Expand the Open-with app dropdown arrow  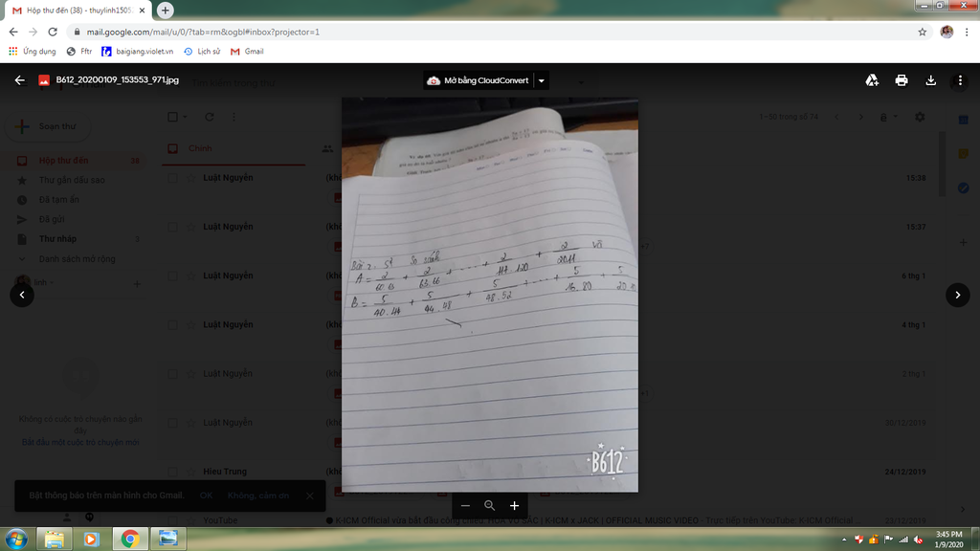[542, 80]
